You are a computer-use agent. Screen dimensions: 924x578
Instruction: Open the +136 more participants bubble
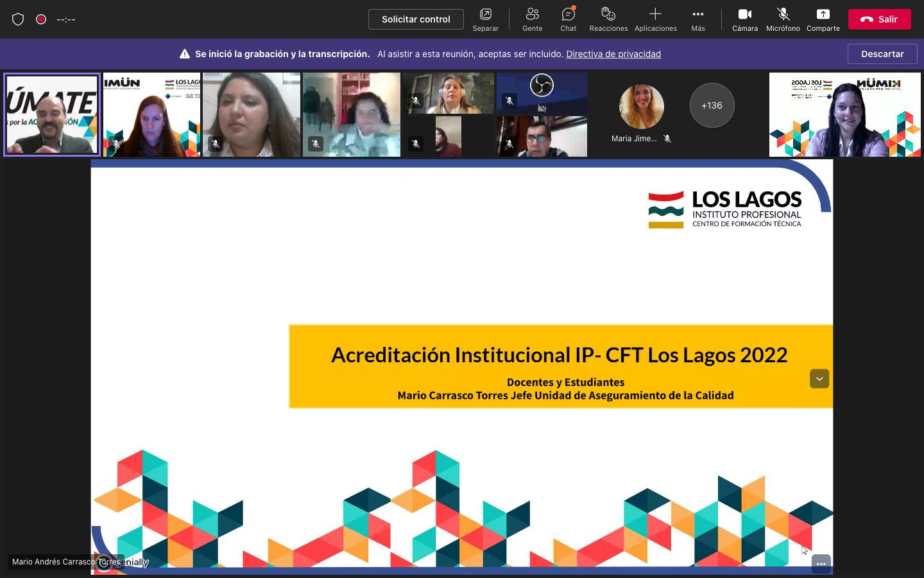point(712,105)
